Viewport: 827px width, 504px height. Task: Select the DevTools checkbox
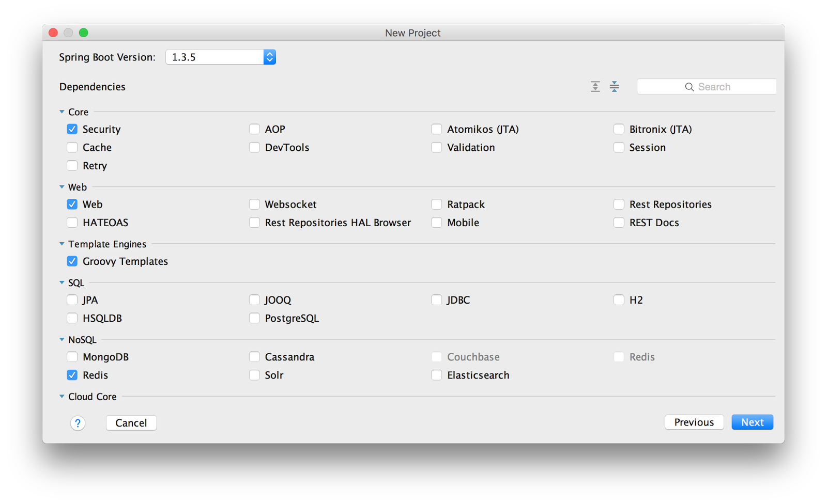pos(254,147)
